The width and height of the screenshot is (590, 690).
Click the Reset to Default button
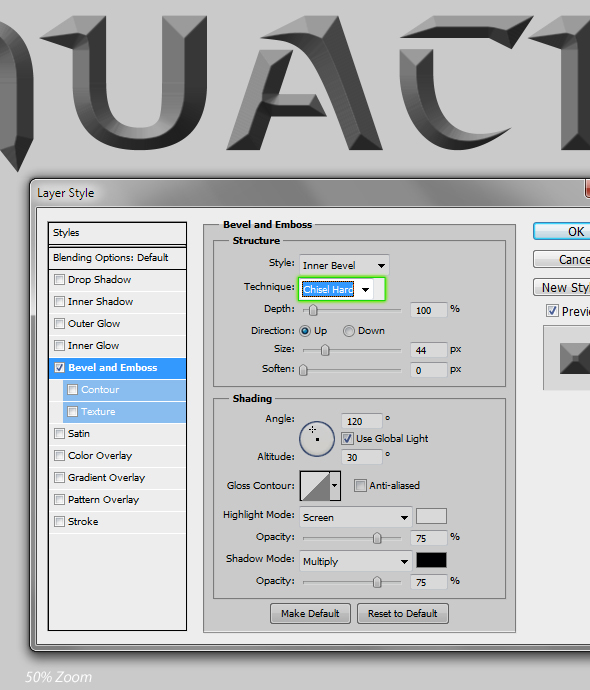click(x=403, y=613)
